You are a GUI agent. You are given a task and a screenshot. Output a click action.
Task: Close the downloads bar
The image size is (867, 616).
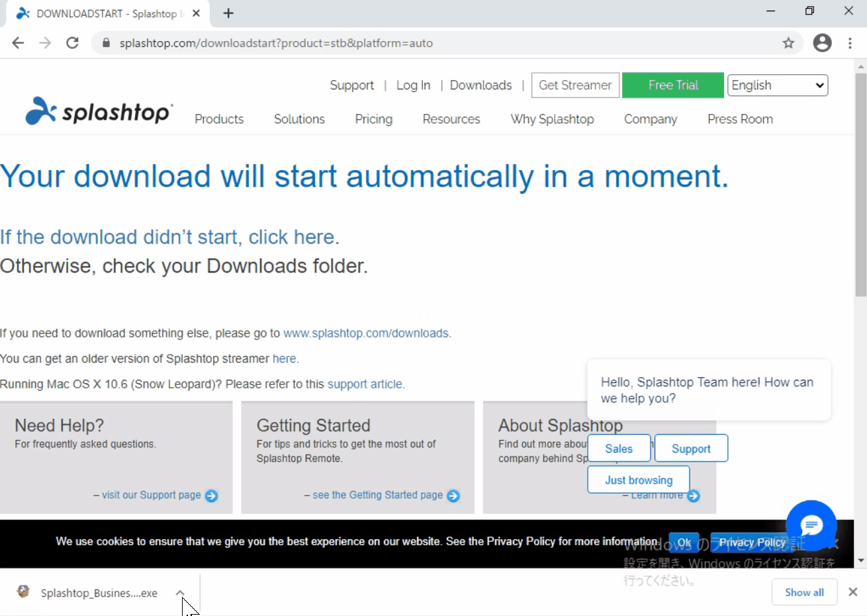pos(853,592)
